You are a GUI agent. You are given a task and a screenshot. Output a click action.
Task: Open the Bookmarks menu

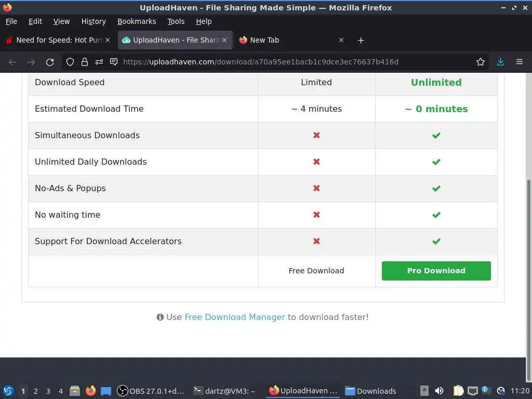point(137,21)
